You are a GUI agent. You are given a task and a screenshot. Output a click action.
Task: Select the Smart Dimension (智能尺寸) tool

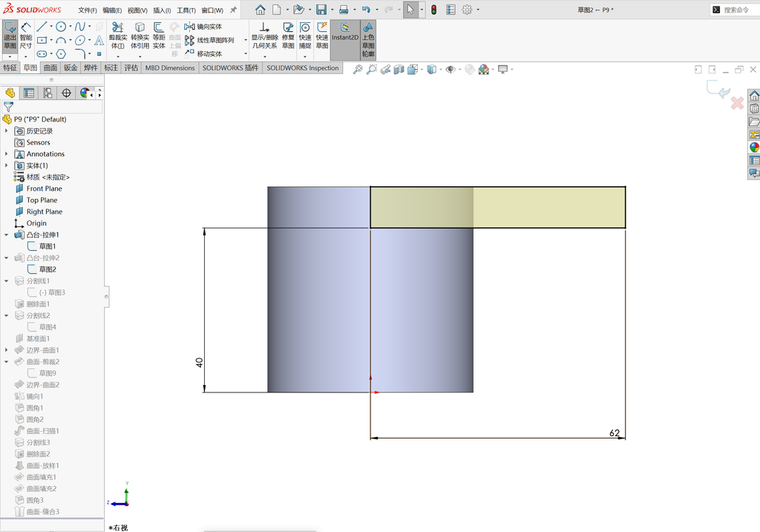click(x=26, y=36)
